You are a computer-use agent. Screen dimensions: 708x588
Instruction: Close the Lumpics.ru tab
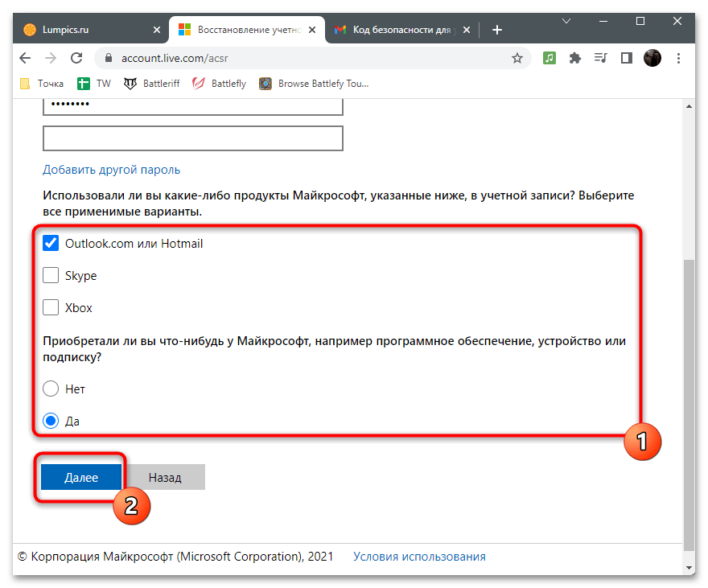(157, 30)
